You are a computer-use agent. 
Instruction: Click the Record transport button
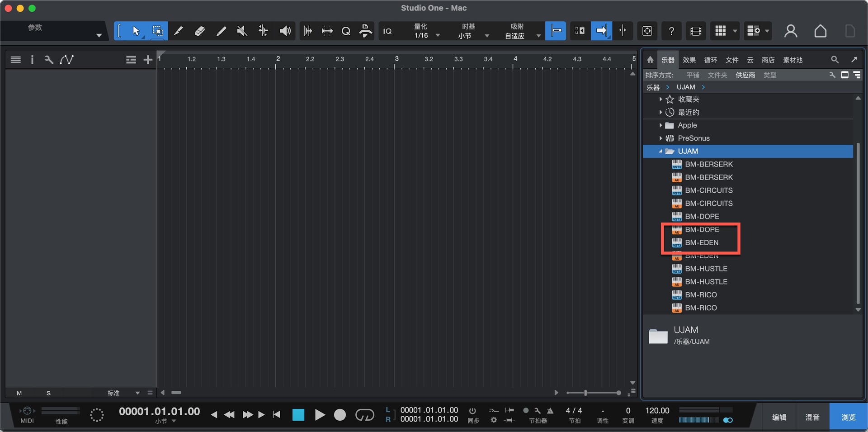[x=340, y=415]
